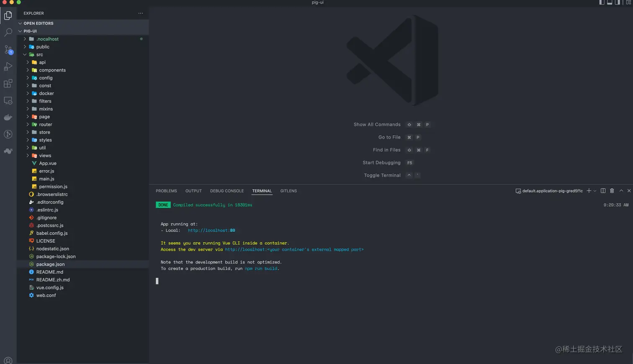Screen dimensions: 633x364
Task: Add a new terminal with plus icon
Action: (589, 191)
